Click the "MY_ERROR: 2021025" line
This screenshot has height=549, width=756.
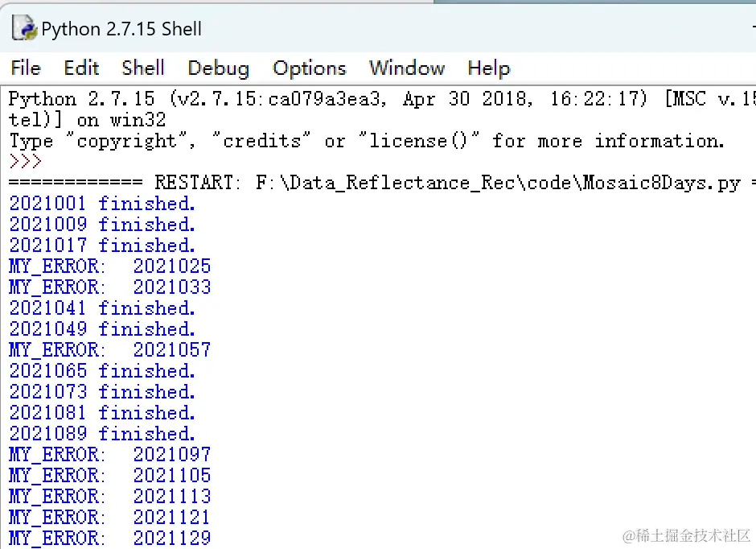(x=110, y=266)
